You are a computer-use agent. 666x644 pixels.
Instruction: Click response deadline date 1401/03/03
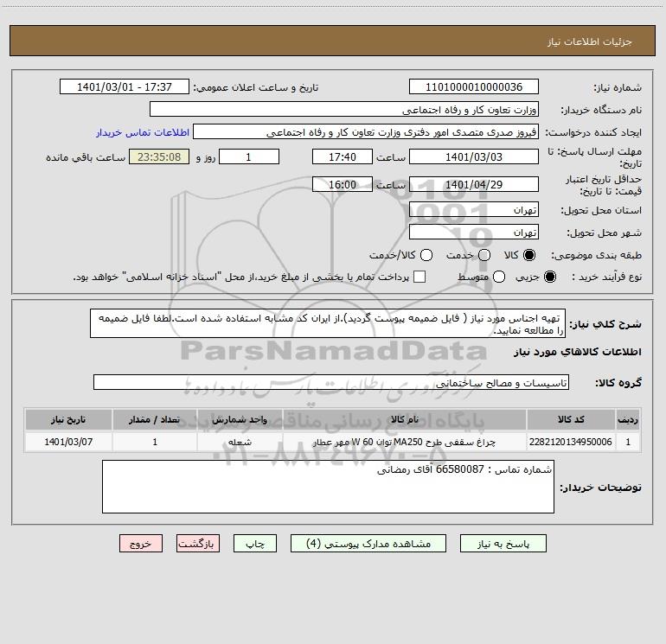point(474,156)
